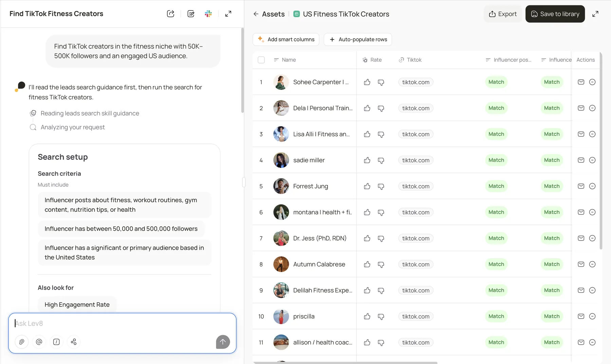Go back using the Assets arrow
The height and width of the screenshot is (364, 611).
coord(256,14)
